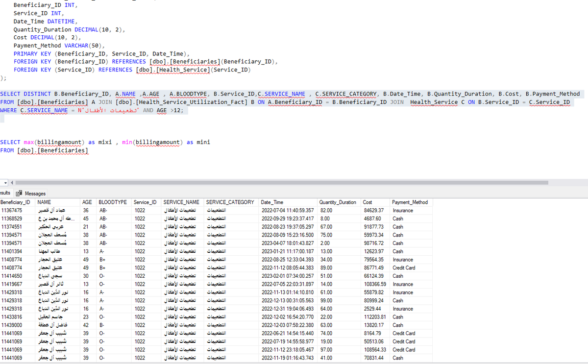Click Cost cell 4687.60

[x=376, y=218]
